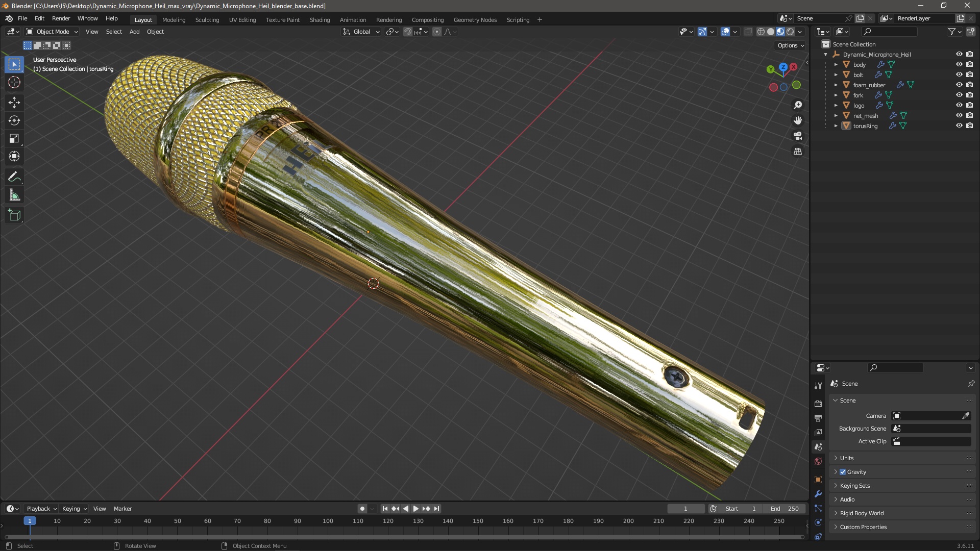Click the zoom magnifier in the viewport
Screen dimensions: 980x551
798,105
